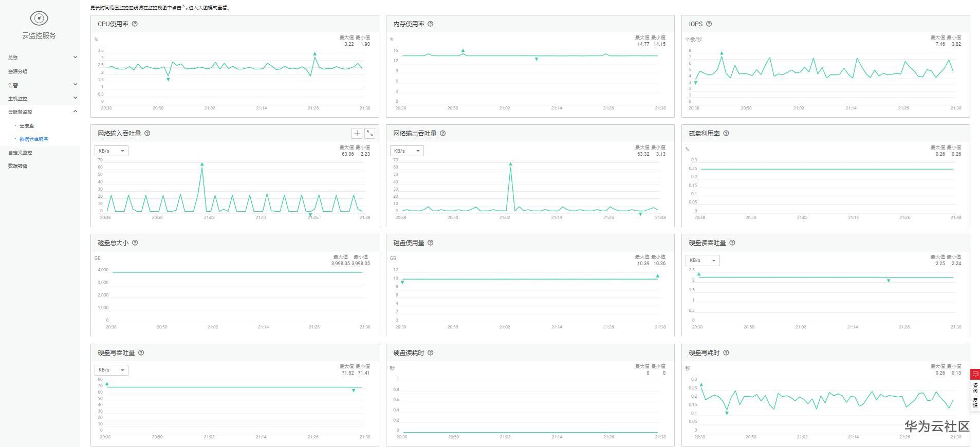Click the plus icon on the 网络输入吞吐量 panel
The height and width of the screenshot is (447, 980).
tap(357, 134)
